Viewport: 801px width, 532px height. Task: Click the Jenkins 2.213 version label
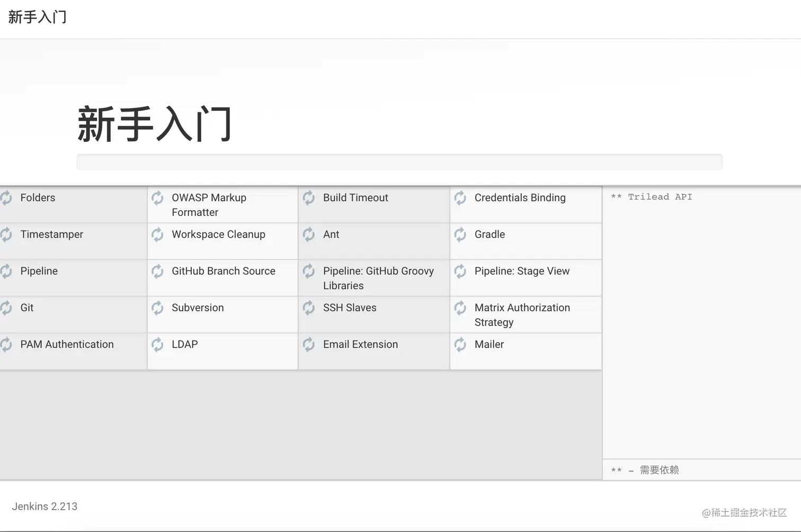(44, 506)
